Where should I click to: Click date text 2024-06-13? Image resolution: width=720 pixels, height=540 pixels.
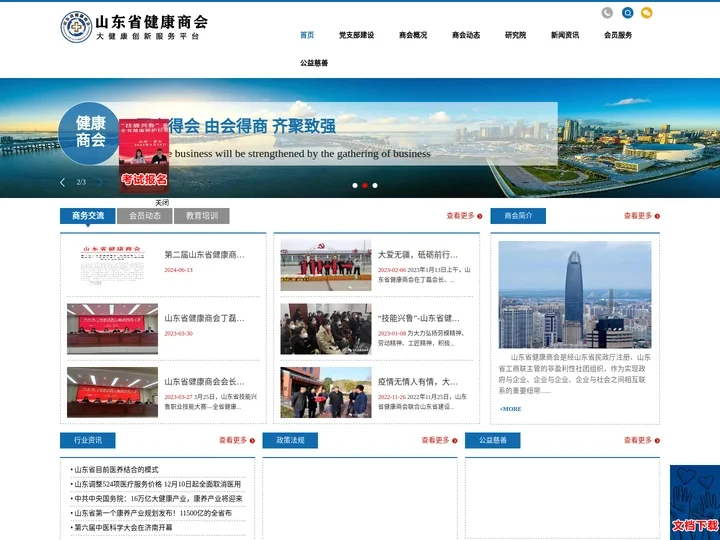coord(179,270)
